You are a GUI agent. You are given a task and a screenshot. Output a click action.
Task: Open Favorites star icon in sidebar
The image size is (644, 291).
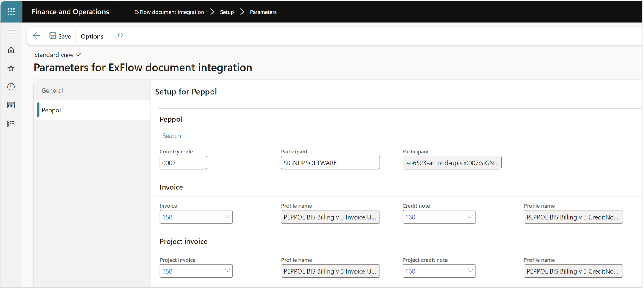11,68
